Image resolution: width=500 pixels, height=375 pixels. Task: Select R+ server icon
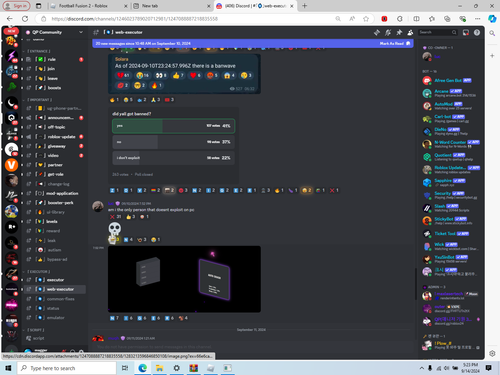click(11, 227)
